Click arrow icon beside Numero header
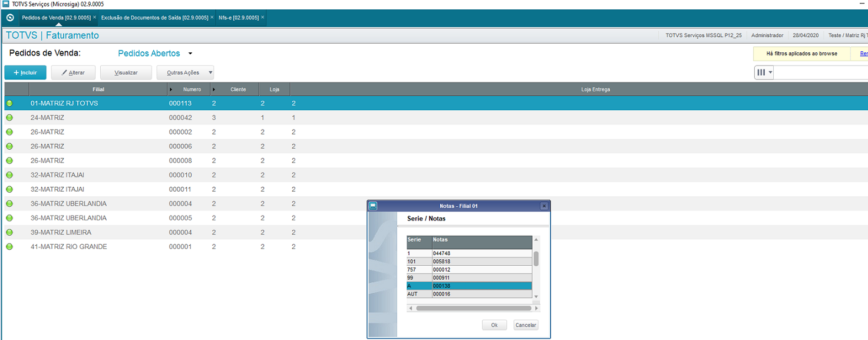The width and height of the screenshot is (868, 340). pyautogui.click(x=171, y=90)
